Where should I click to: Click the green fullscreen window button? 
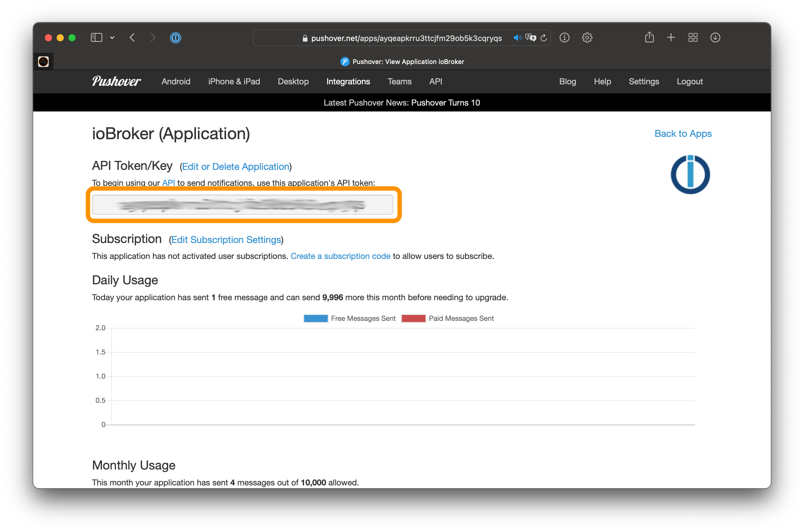click(72, 38)
